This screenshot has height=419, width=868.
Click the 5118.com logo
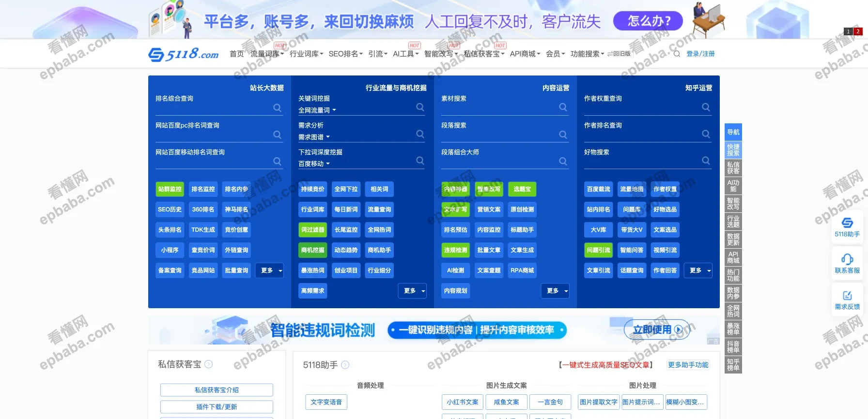point(184,54)
